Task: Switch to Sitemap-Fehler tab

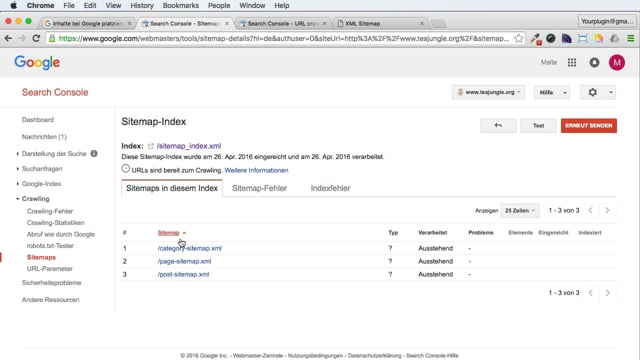Action: click(259, 188)
